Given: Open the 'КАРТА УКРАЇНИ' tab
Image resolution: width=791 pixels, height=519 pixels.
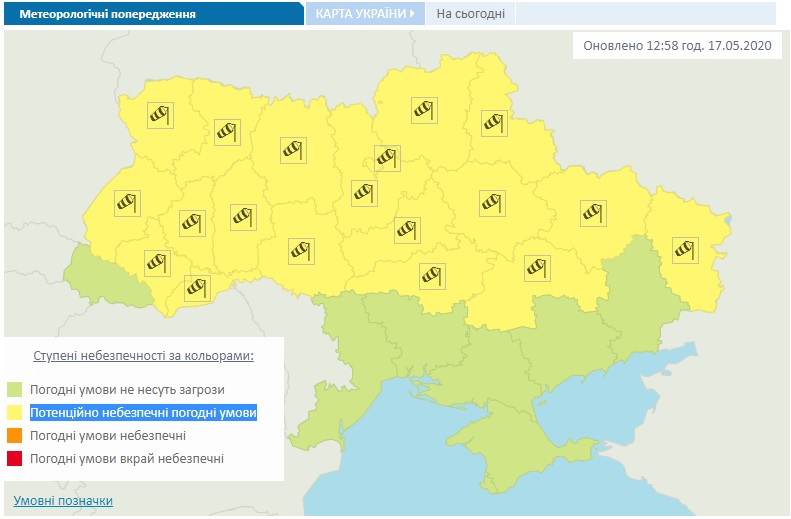Looking at the screenshot, I should coord(365,14).
